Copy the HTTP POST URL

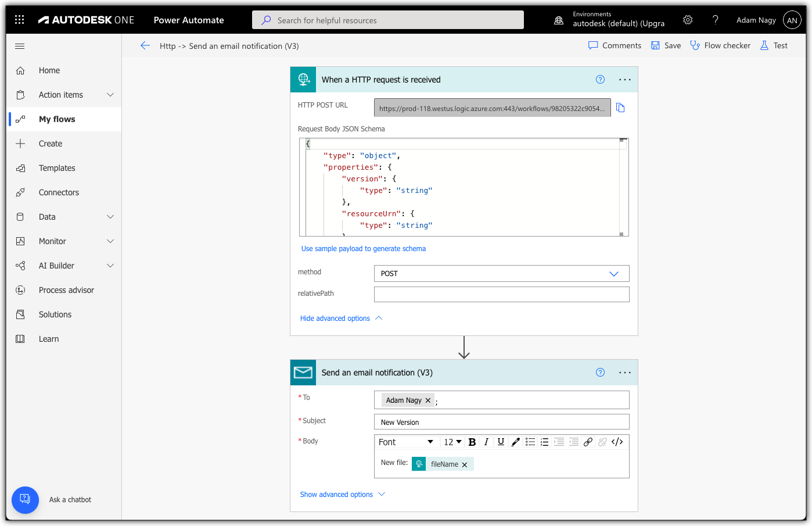pos(620,108)
